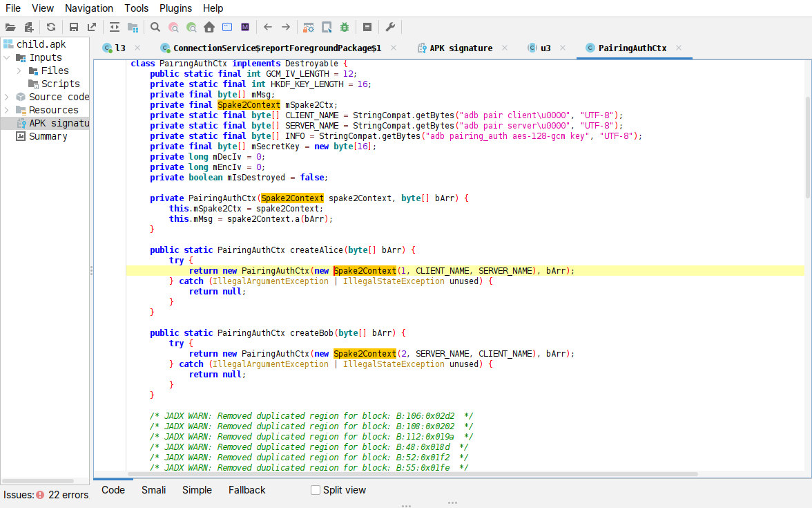Open the Help menu
This screenshot has height=508, width=812.
(x=213, y=8)
